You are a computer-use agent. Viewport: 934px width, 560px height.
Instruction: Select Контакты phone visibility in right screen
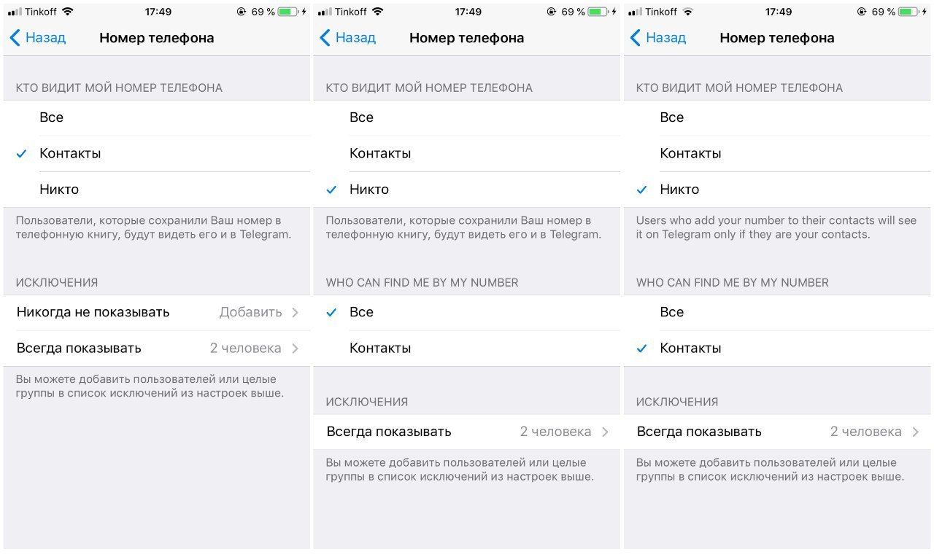(778, 154)
